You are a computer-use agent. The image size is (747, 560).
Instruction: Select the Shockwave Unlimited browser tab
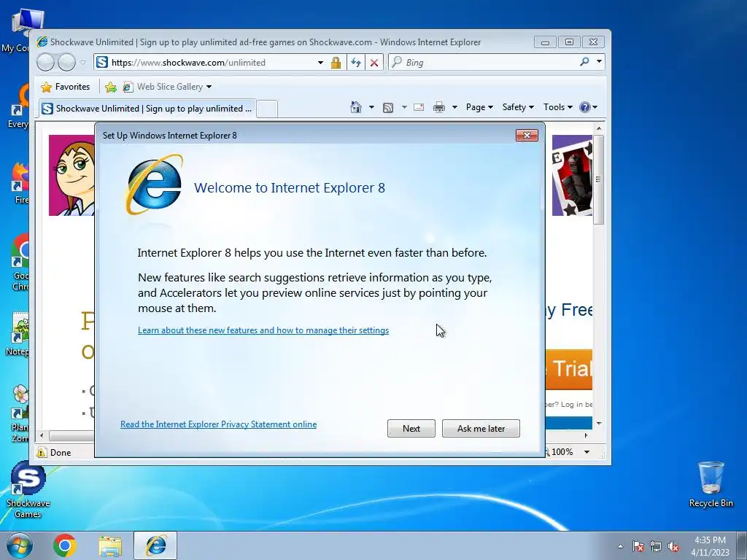pyautogui.click(x=147, y=109)
